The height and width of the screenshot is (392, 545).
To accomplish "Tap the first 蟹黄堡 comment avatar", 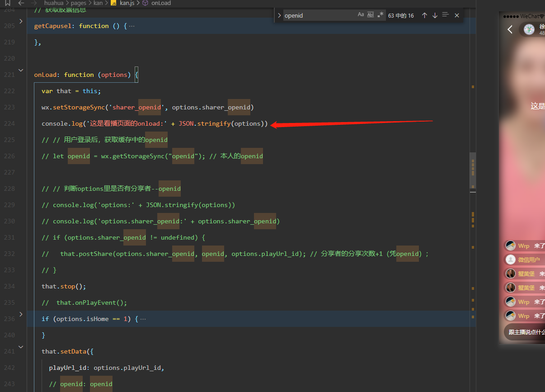I will (511, 274).
